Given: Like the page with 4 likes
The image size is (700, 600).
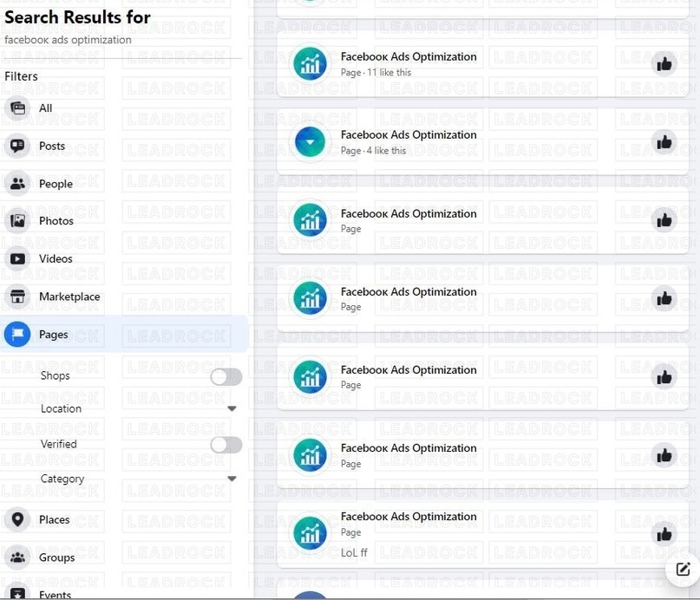Looking at the screenshot, I should 664,142.
